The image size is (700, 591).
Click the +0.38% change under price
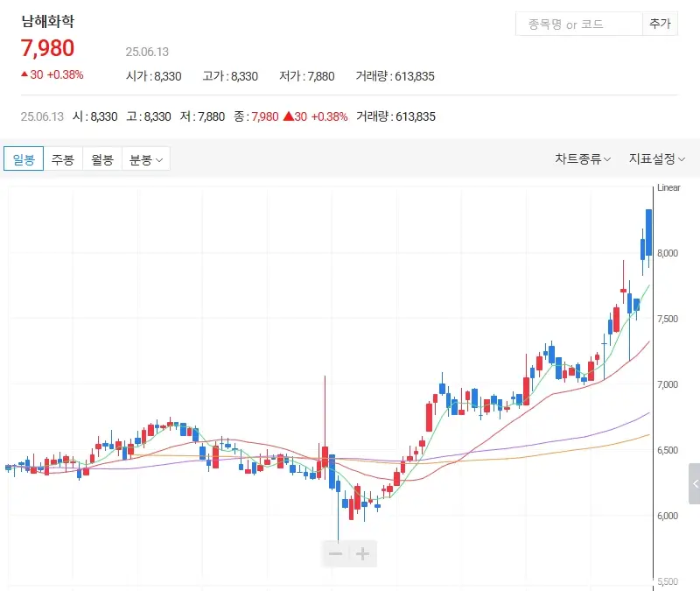pos(65,74)
